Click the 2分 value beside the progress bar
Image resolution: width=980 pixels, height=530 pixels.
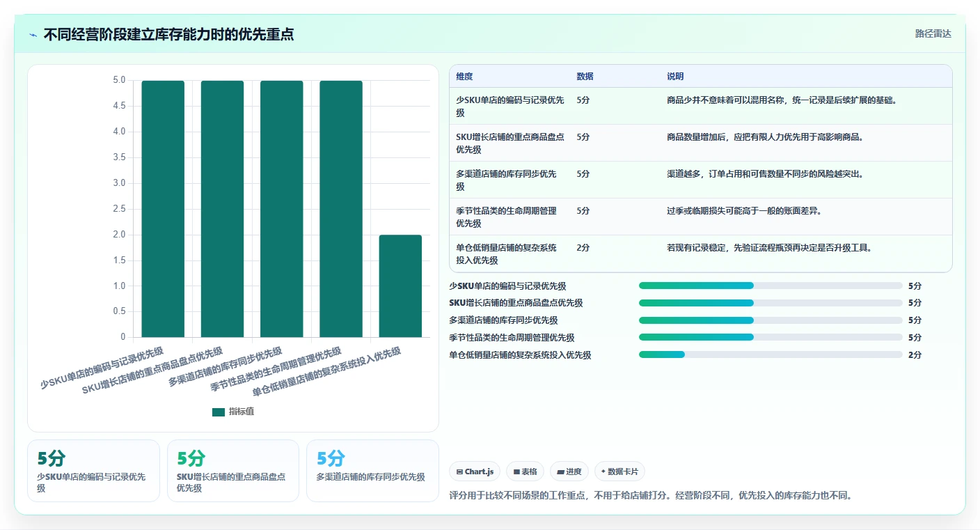click(915, 354)
